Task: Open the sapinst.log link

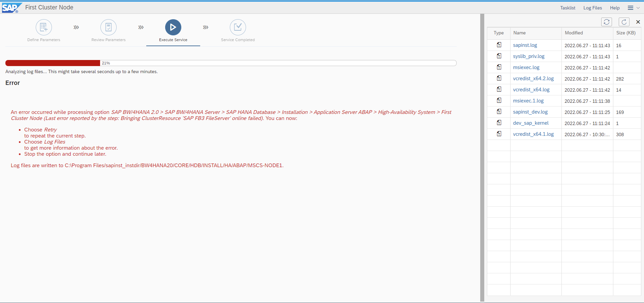Action: [525, 45]
